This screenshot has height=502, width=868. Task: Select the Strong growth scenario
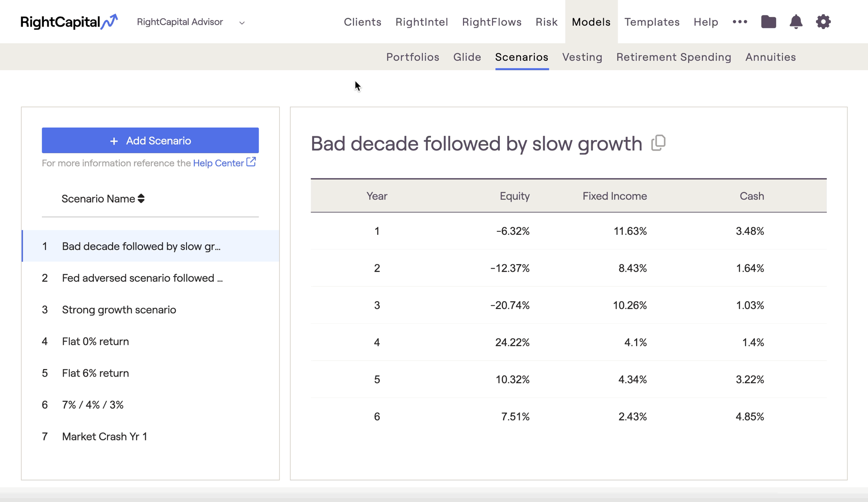tap(119, 310)
